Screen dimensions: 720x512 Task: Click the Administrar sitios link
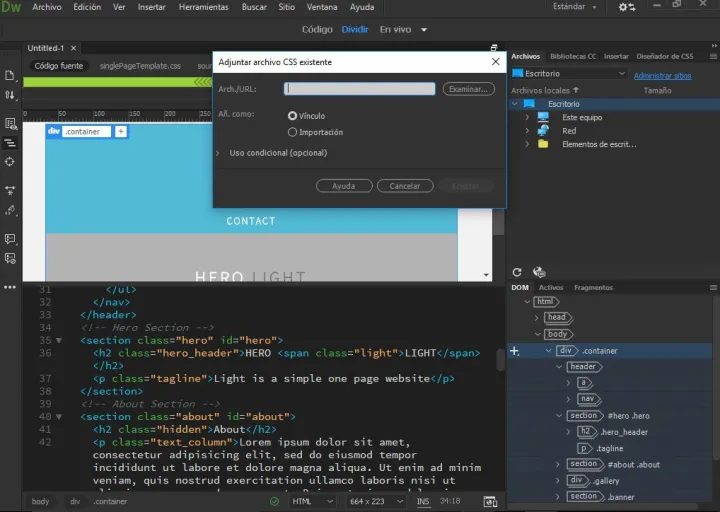pos(662,75)
